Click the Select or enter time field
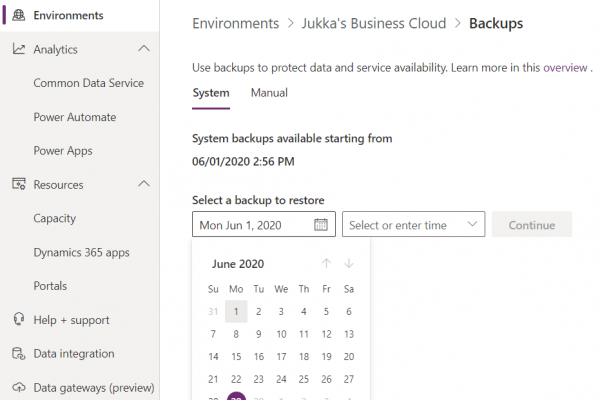This screenshot has width=600, height=400. click(413, 224)
